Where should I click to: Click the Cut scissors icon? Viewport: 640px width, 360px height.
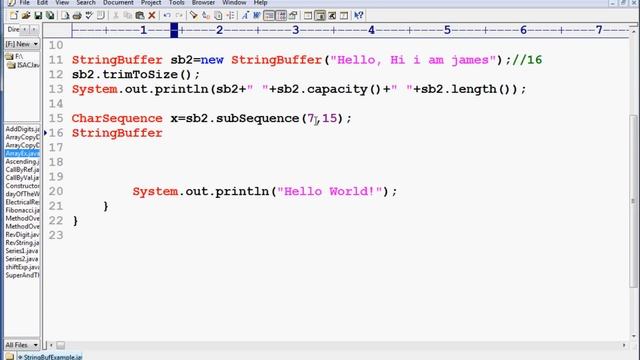116,16
